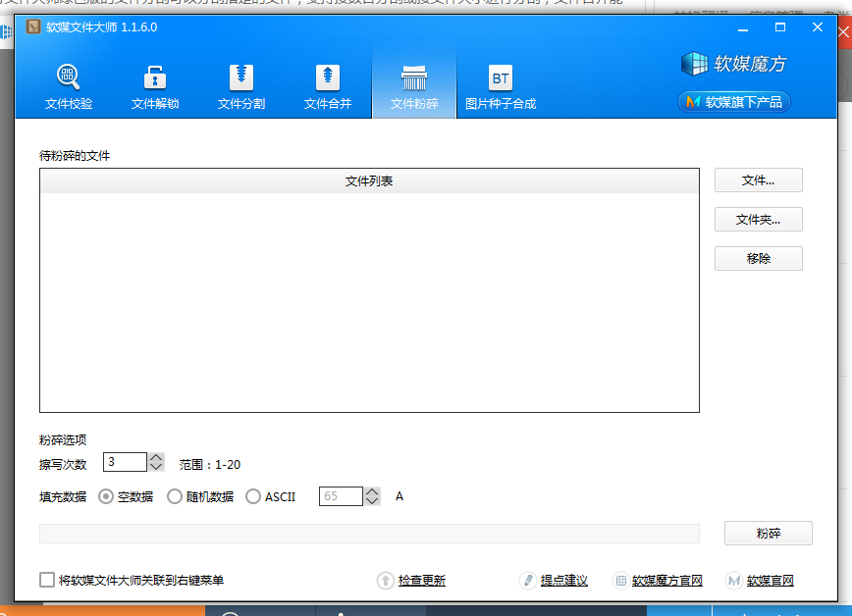Enable 将软媒文件大师关联到右键菜单 checkbox
This screenshot has height=616, width=852.
pyautogui.click(x=47, y=580)
